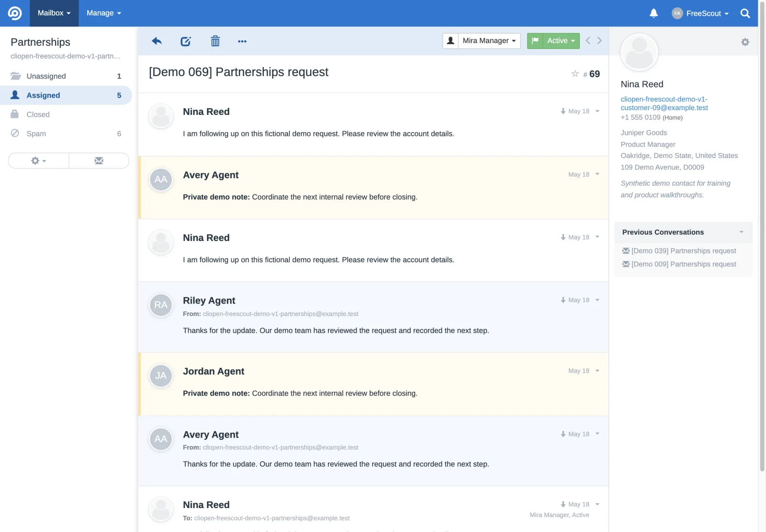Click the add note icon
766x532 pixels.
[x=186, y=41]
